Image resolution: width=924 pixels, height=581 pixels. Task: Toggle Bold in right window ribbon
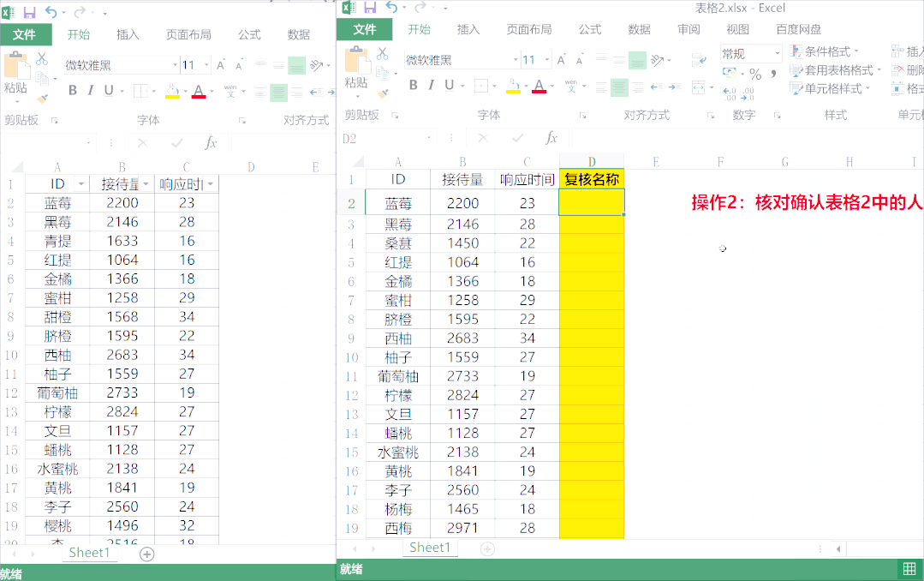[413, 86]
